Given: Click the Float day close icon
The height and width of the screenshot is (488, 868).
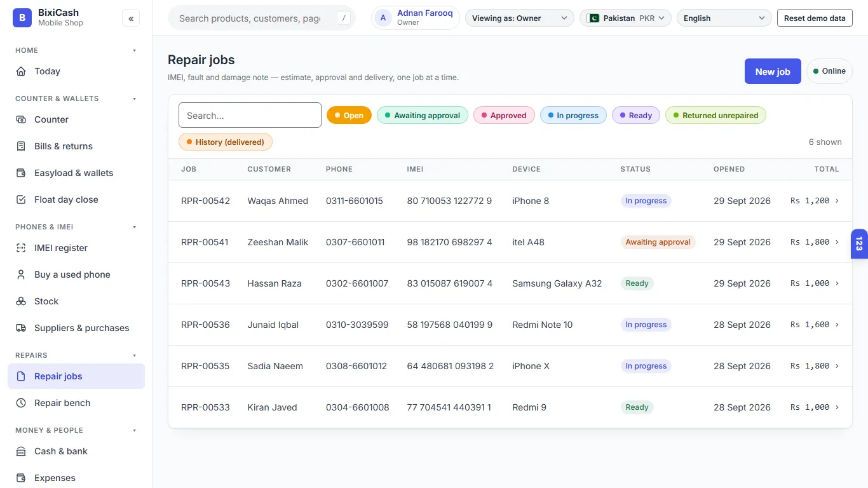Looking at the screenshot, I should pyautogui.click(x=21, y=200).
